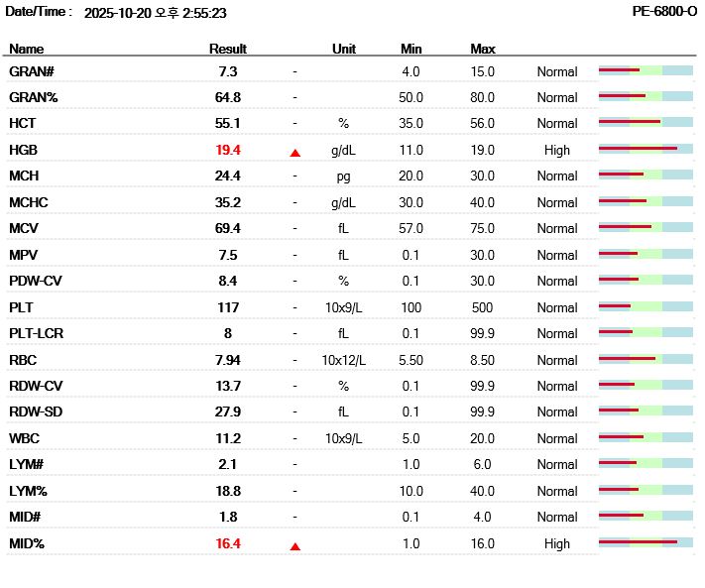Click the Min column header
The height and width of the screenshot is (588, 705).
click(411, 49)
